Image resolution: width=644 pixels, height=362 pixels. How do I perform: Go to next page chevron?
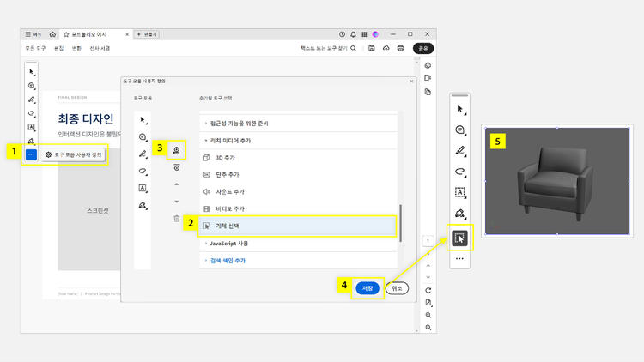428,277
